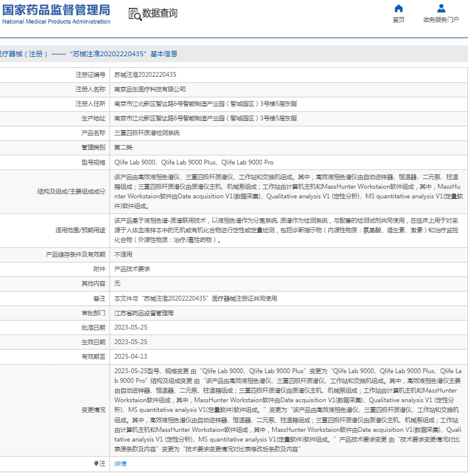Viewport: 468px width, 476px height.
Task: Click the 有效期至 row label
Action: [x=94, y=356]
